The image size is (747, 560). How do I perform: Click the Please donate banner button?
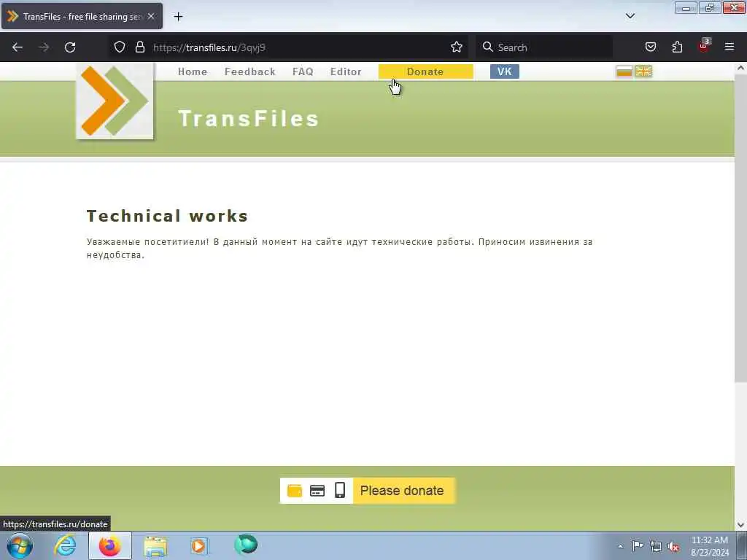403,491
